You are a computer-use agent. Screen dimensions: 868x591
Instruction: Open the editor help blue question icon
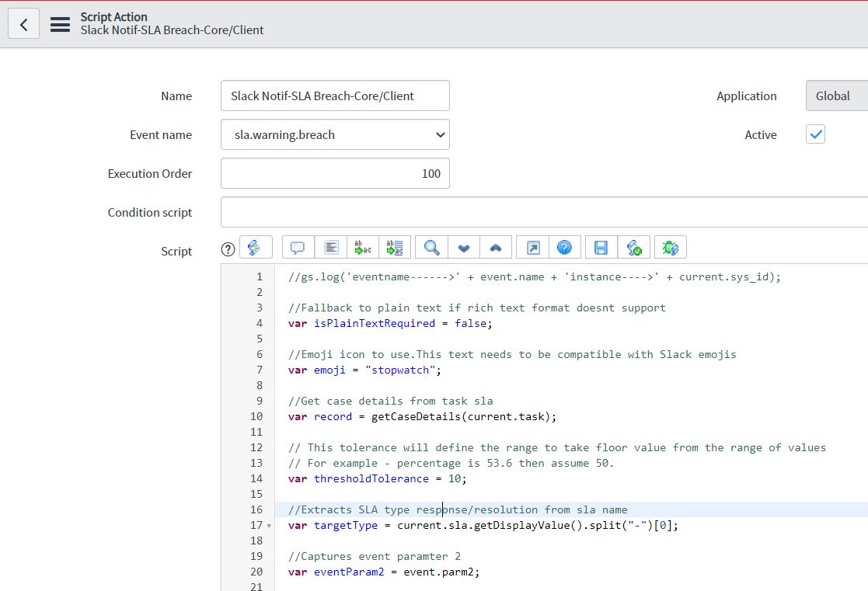click(565, 248)
